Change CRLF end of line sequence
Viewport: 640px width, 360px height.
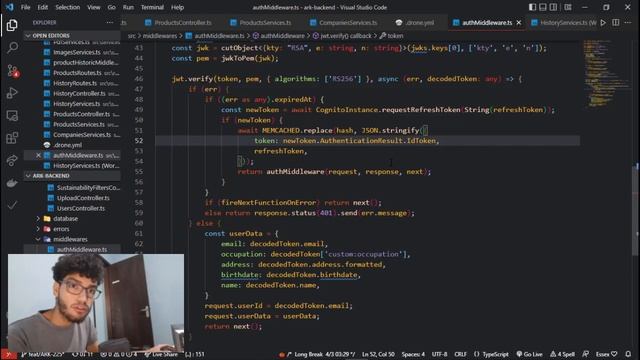pos(460,354)
